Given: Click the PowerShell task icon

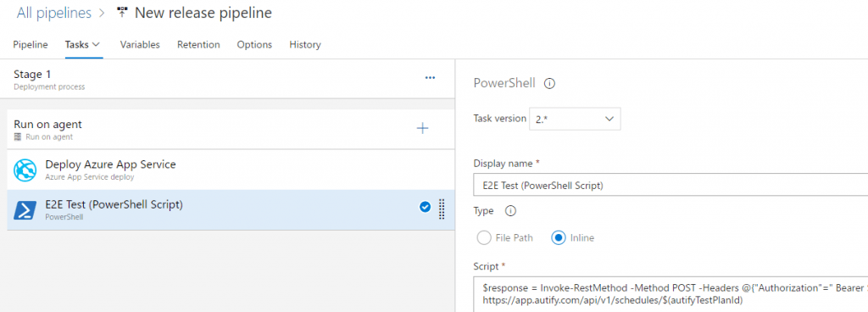Looking at the screenshot, I should click(x=25, y=210).
